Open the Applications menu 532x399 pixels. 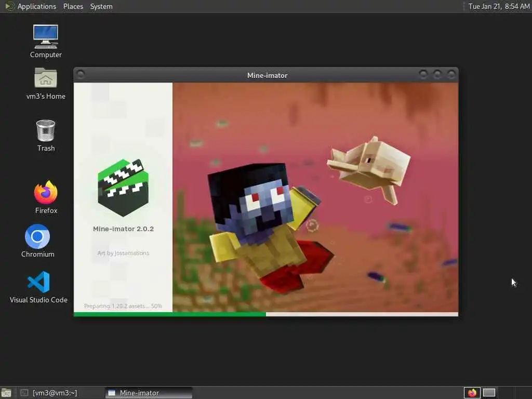coord(37,6)
